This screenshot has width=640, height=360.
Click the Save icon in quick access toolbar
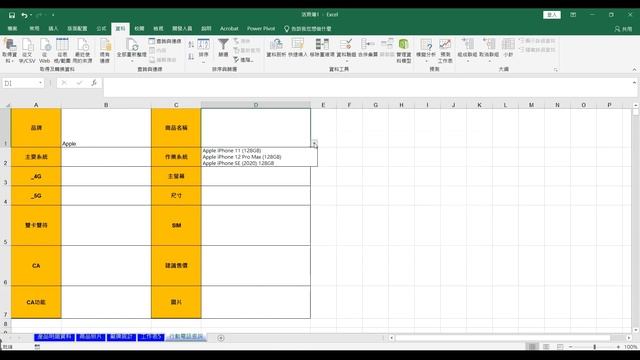point(12,15)
